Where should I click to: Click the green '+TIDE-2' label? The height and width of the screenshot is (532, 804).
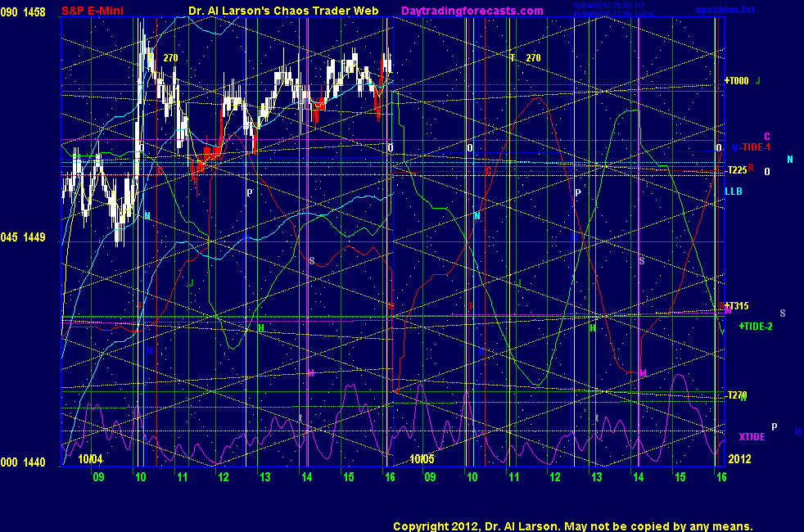point(756,327)
